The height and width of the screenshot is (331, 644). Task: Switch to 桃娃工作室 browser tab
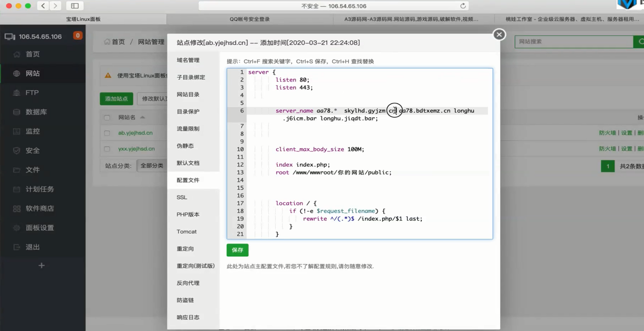(572, 19)
